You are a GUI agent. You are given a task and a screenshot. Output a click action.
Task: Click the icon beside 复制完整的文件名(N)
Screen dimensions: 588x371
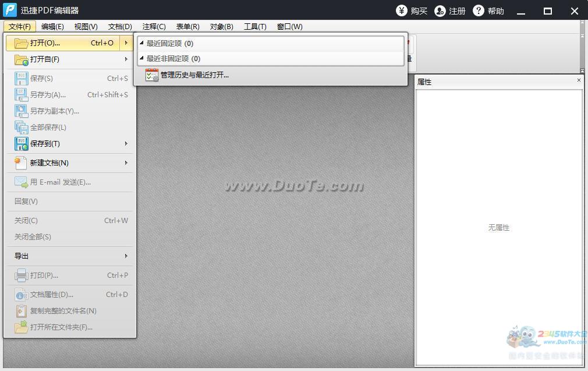tap(21, 311)
